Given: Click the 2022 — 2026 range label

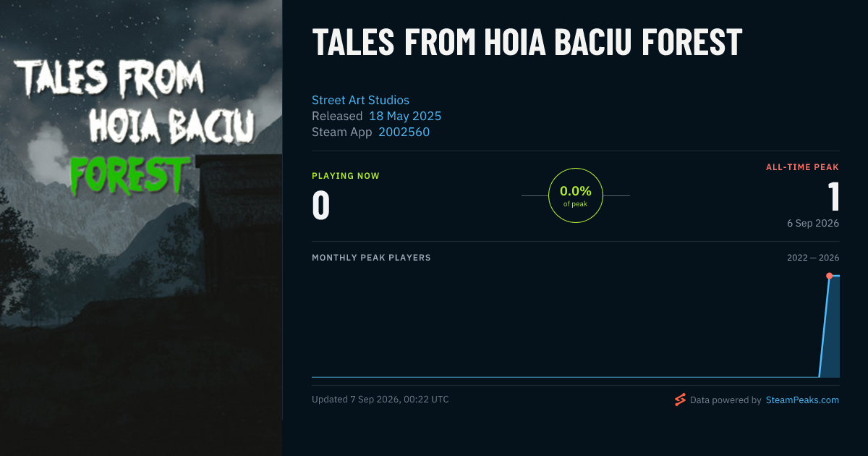Looking at the screenshot, I should click(x=813, y=258).
